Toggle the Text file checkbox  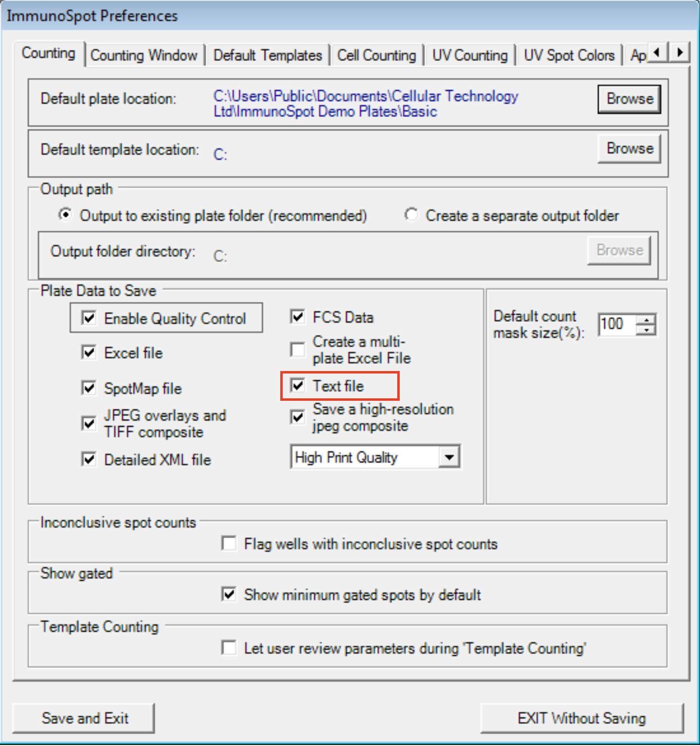point(297,386)
